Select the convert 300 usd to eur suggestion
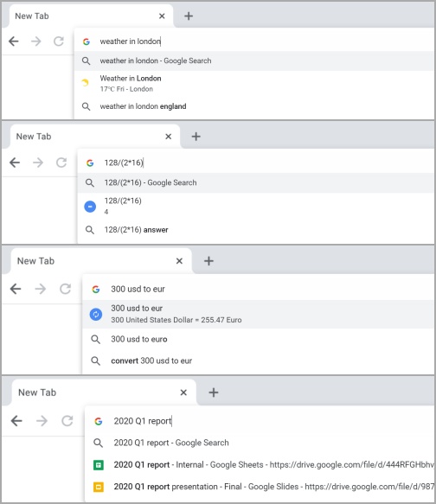The height and width of the screenshot is (504, 436). tap(258, 360)
